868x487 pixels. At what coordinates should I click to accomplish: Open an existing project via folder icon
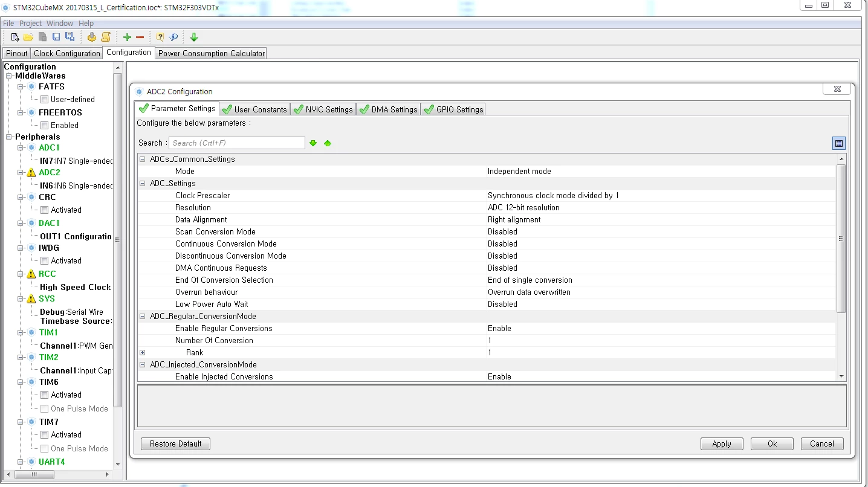(28, 37)
